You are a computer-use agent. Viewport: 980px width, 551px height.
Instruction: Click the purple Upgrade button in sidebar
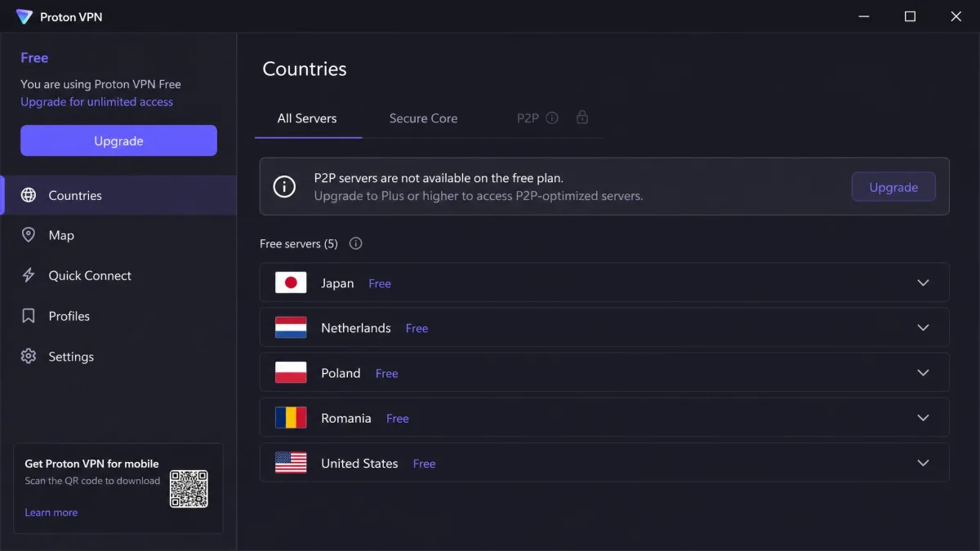pos(118,140)
